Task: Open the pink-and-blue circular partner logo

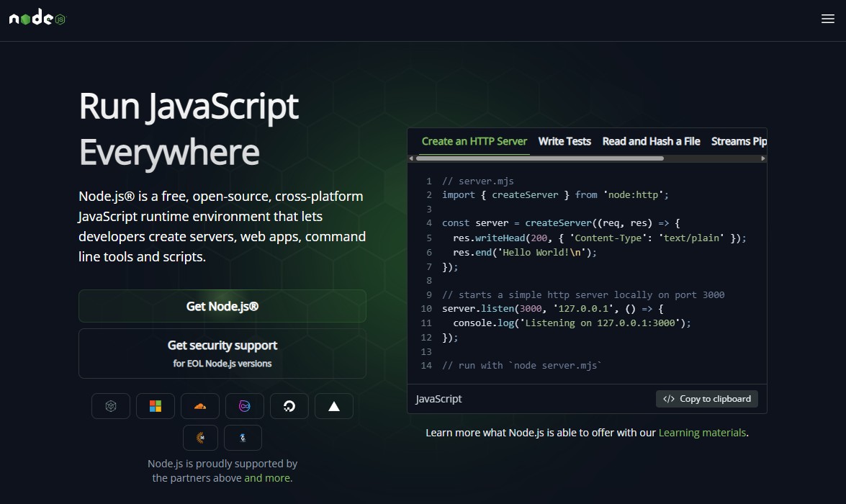Action: (x=244, y=406)
